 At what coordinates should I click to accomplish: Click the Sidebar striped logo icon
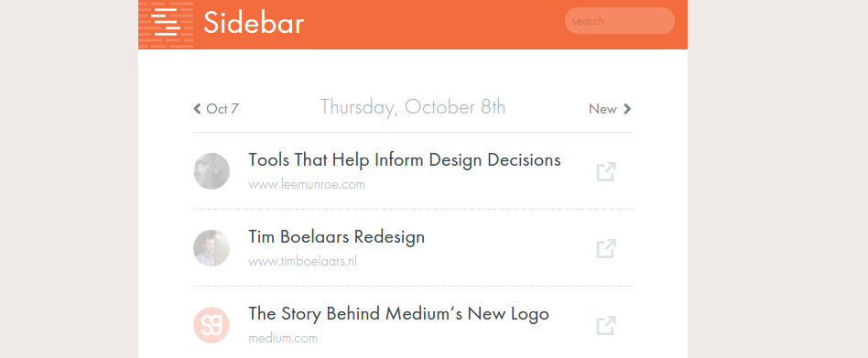click(x=166, y=25)
